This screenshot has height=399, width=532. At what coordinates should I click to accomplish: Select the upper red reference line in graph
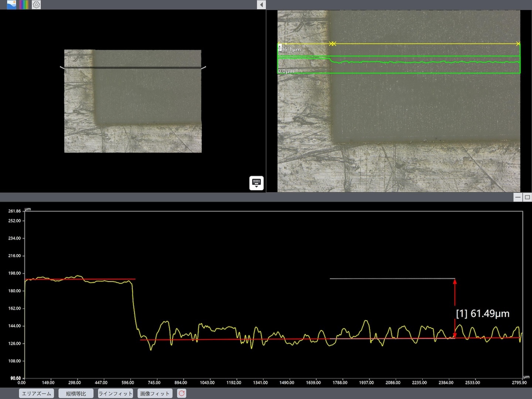80,279
